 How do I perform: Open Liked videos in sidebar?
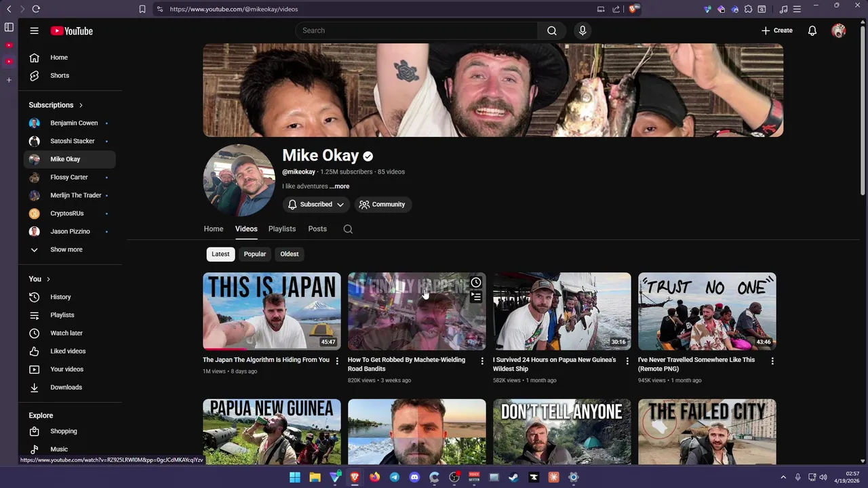[x=70, y=351]
